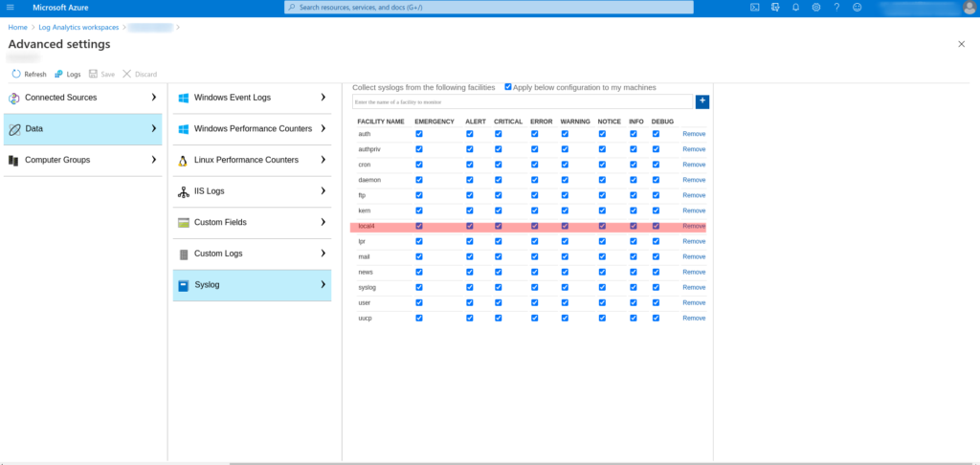
Task: Select the Computer Groups menu item
Action: [83, 161]
